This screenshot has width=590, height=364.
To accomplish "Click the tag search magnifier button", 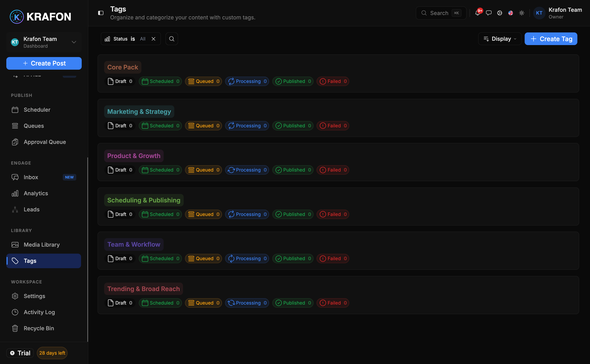I will pos(172,39).
